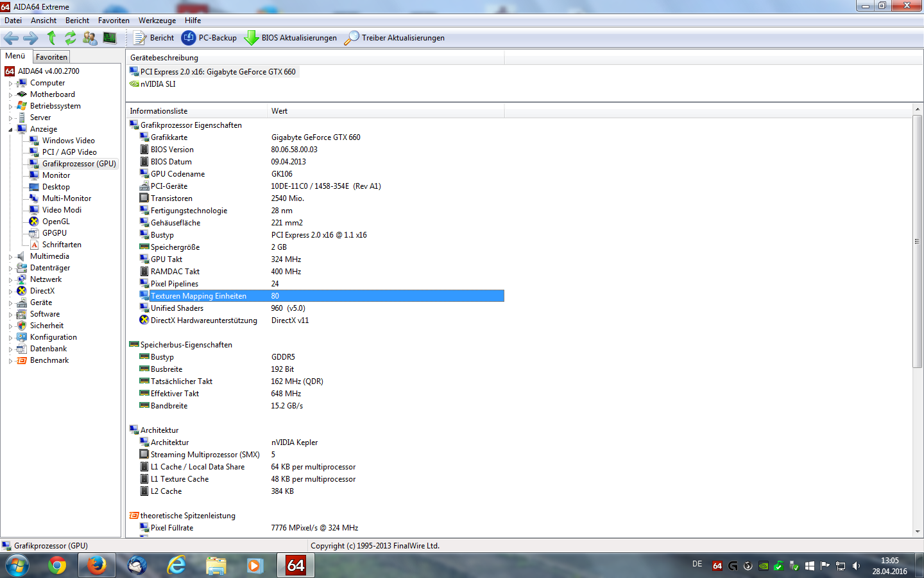Select the Sicherheit tree item

(x=46, y=326)
